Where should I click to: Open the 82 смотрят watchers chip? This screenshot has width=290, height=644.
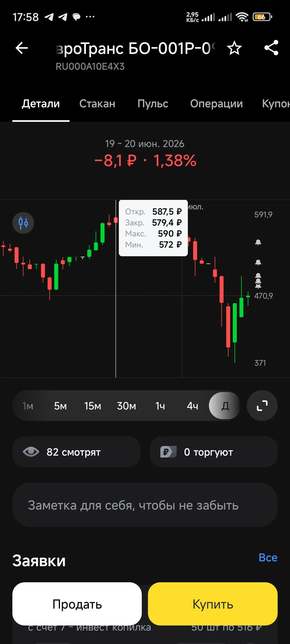click(76, 452)
